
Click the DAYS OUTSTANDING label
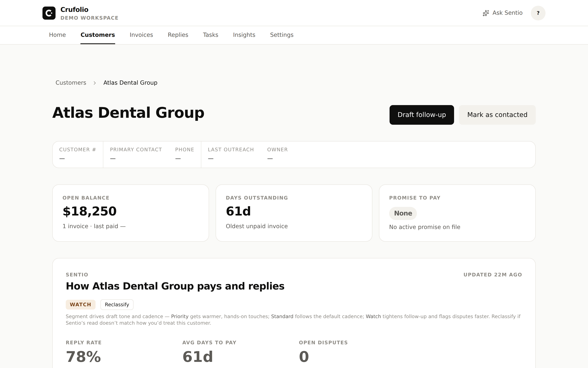click(x=257, y=198)
